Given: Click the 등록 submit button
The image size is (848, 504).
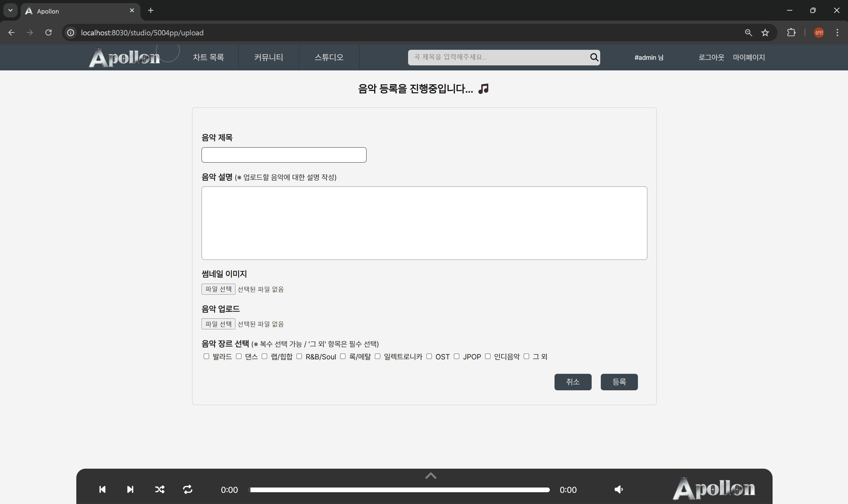Looking at the screenshot, I should tap(619, 382).
